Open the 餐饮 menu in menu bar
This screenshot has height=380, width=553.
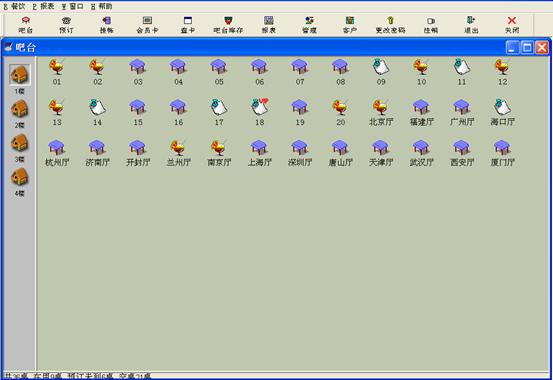click(x=15, y=6)
